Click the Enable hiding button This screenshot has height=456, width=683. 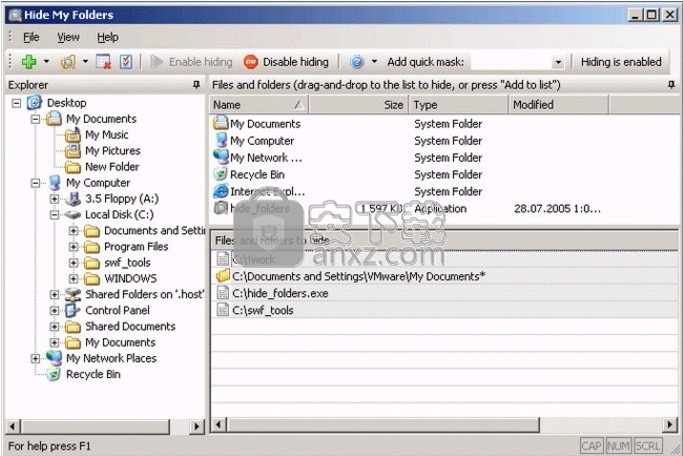[x=191, y=62]
